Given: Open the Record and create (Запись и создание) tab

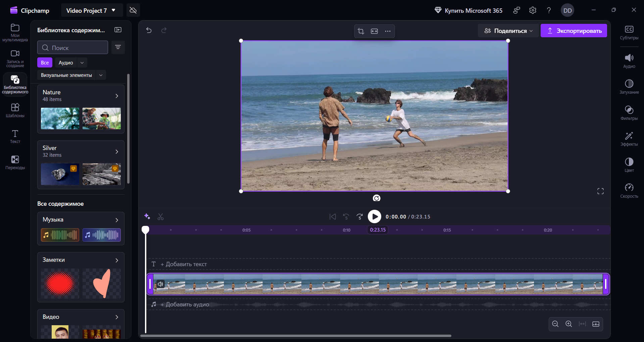Looking at the screenshot, I should (15, 59).
